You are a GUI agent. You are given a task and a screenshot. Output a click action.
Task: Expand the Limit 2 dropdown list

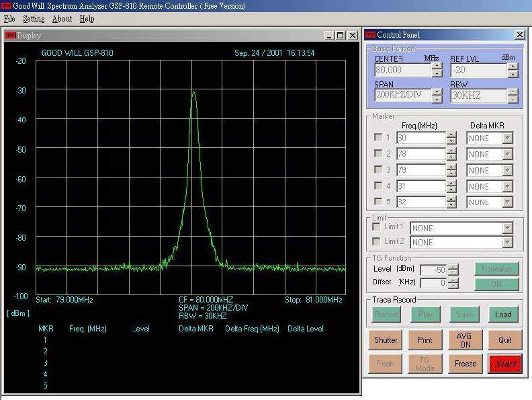coord(507,243)
